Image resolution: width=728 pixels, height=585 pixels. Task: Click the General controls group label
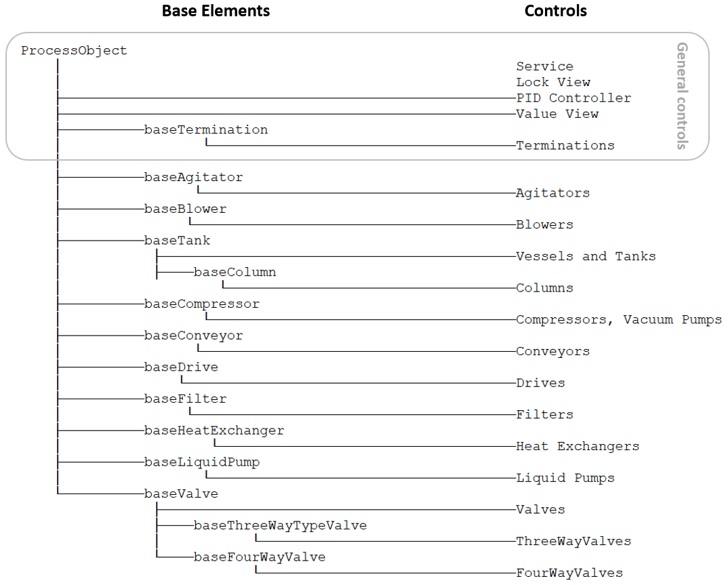[x=682, y=96]
